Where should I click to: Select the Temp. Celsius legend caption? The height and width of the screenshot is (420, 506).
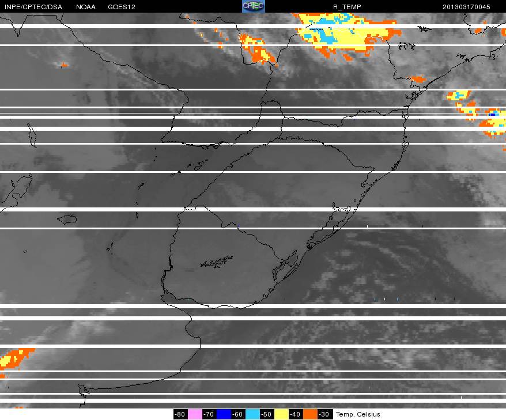(358, 414)
